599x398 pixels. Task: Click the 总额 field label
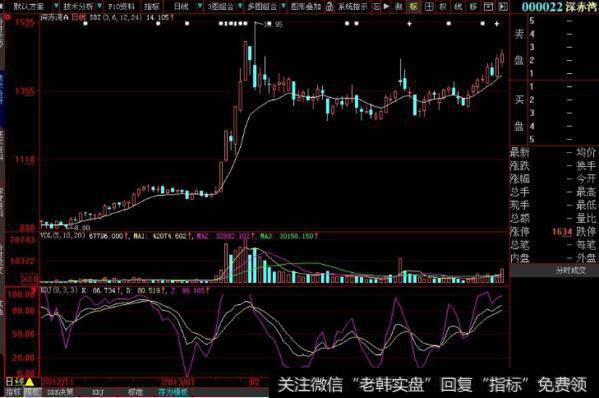tap(520, 218)
